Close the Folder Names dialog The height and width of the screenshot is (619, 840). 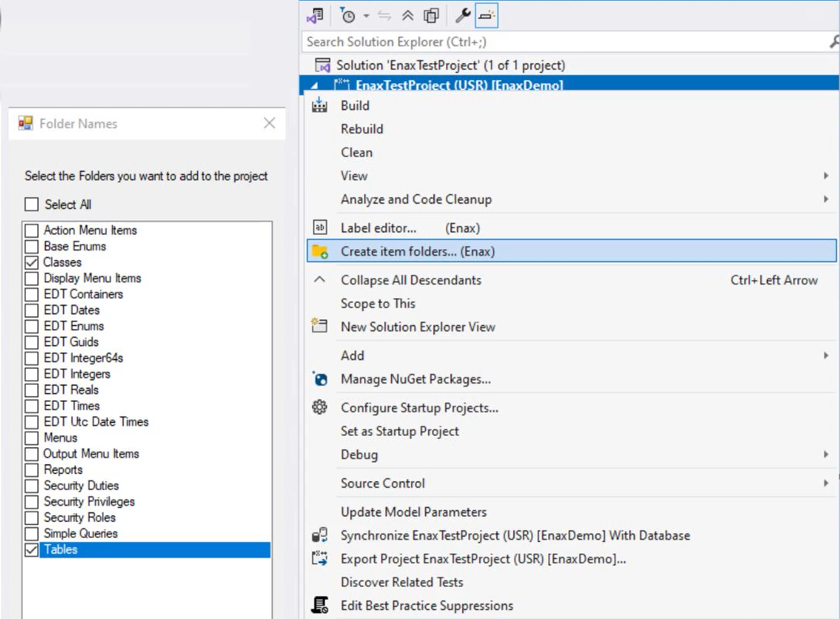tap(269, 123)
